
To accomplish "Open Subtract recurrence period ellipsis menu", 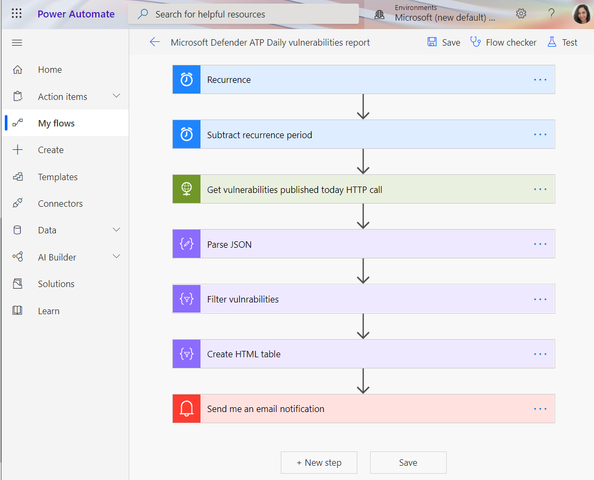I will point(540,134).
